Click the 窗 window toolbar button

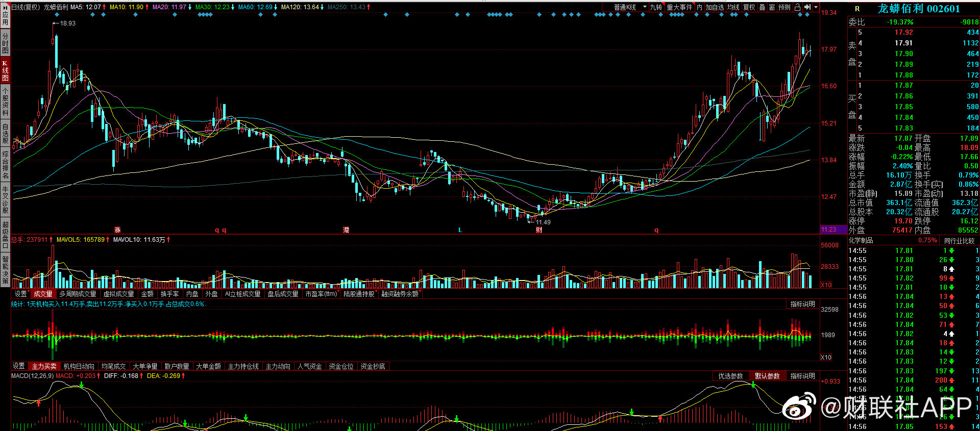pyautogui.click(x=772, y=7)
